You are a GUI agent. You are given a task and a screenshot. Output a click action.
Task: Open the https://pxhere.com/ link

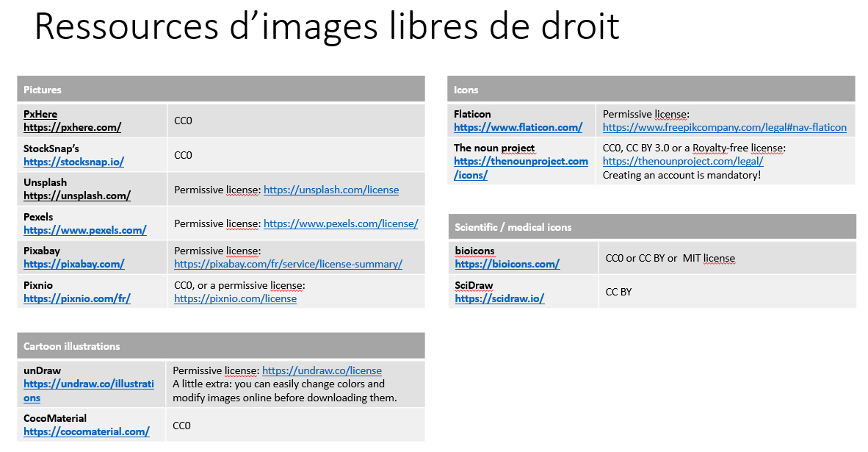click(x=72, y=127)
